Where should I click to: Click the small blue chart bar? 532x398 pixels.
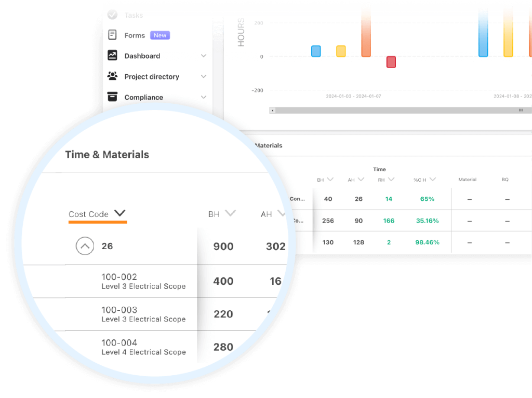(x=316, y=51)
